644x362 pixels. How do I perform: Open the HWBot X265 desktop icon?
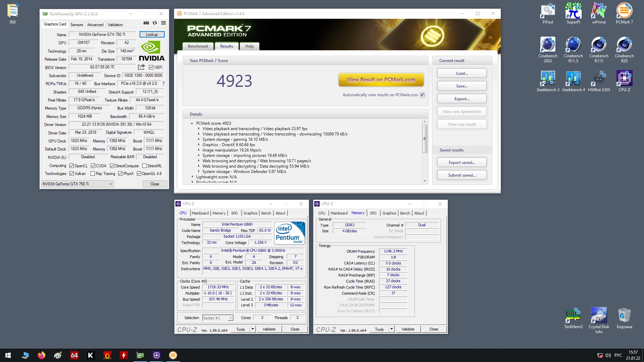pyautogui.click(x=599, y=81)
